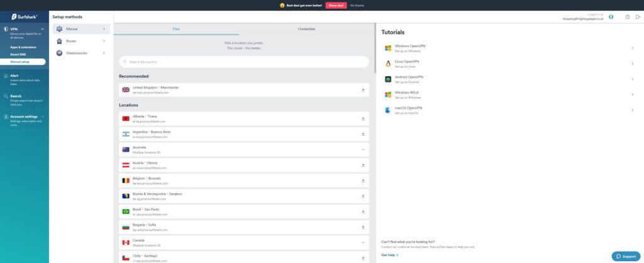Collapse the VPN sidebar section

[x=42, y=29]
